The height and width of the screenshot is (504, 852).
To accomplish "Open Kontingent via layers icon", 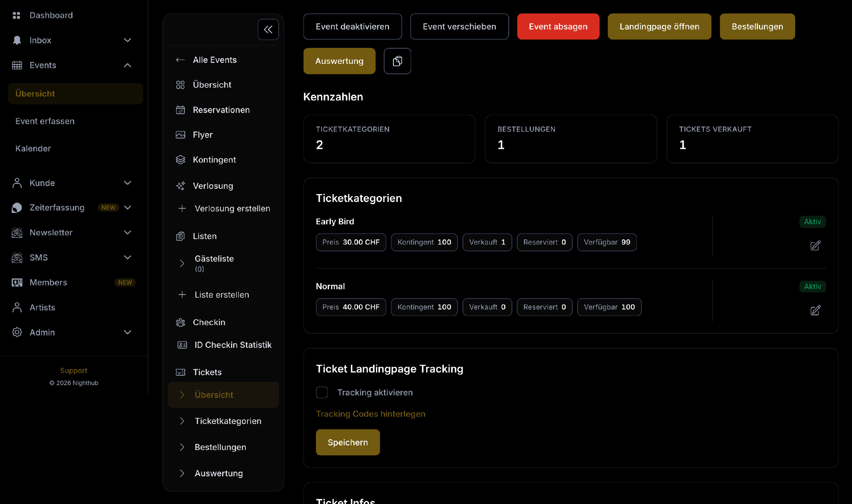I will tap(181, 160).
